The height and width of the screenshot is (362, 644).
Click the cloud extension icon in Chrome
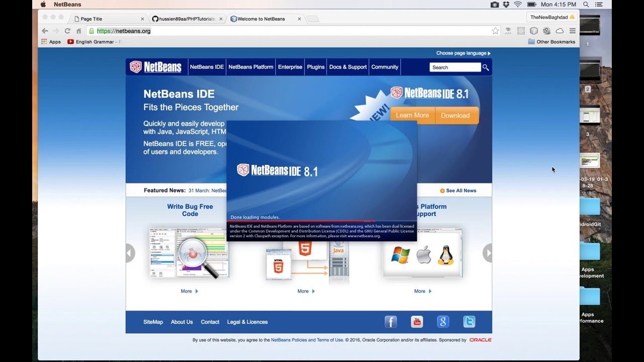pos(559,31)
